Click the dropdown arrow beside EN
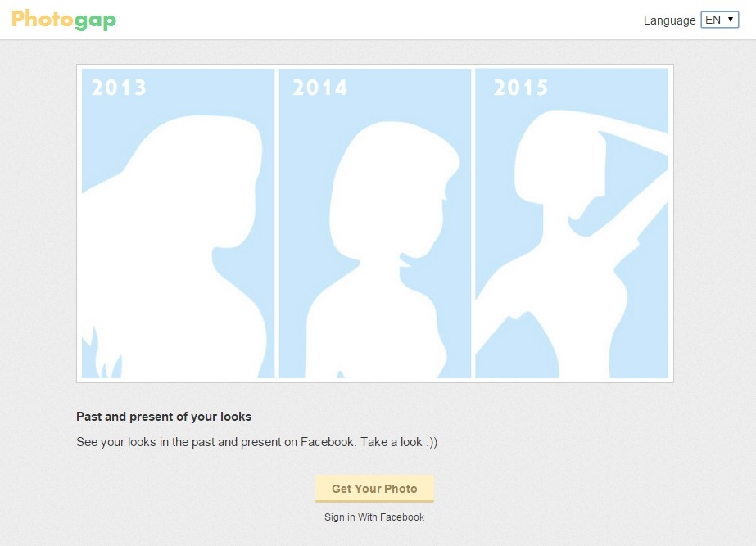 click(x=731, y=20)
